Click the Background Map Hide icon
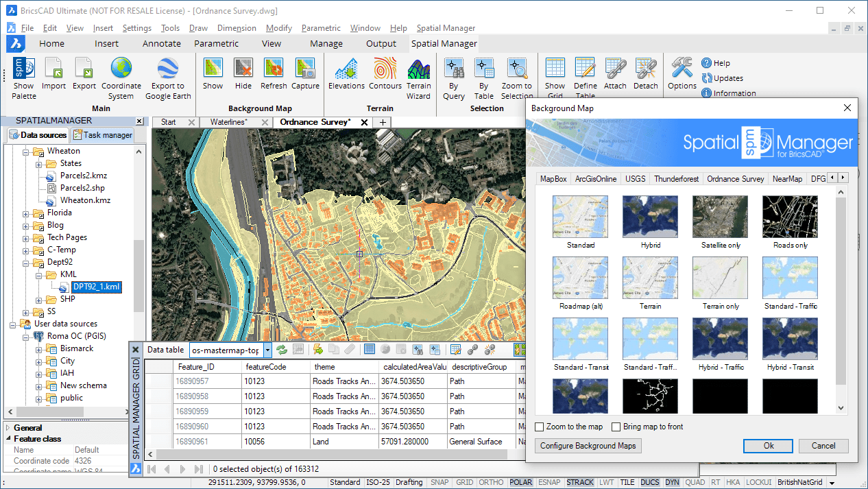 [x=243, y=69]
